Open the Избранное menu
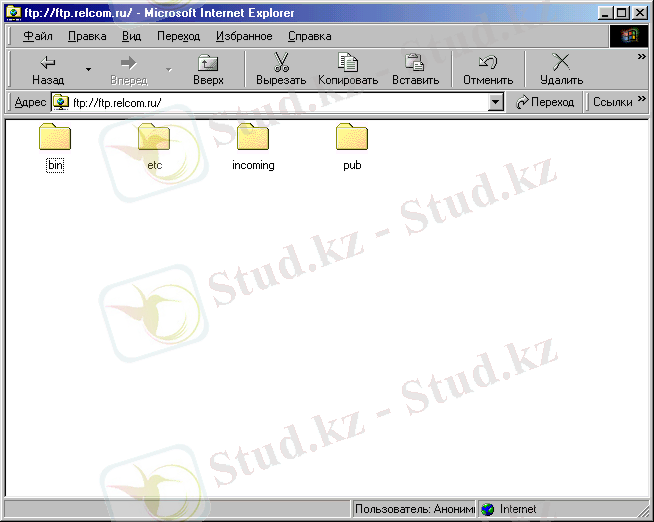 point(244,36)
